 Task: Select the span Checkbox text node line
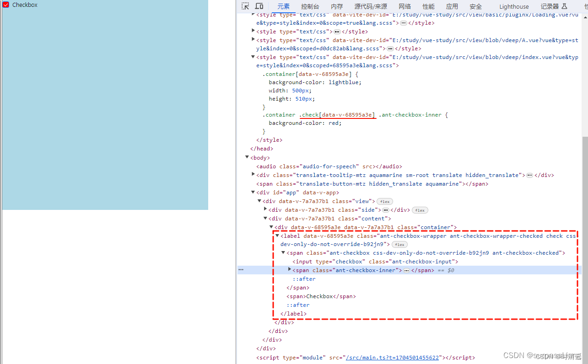tap(321, 296)
